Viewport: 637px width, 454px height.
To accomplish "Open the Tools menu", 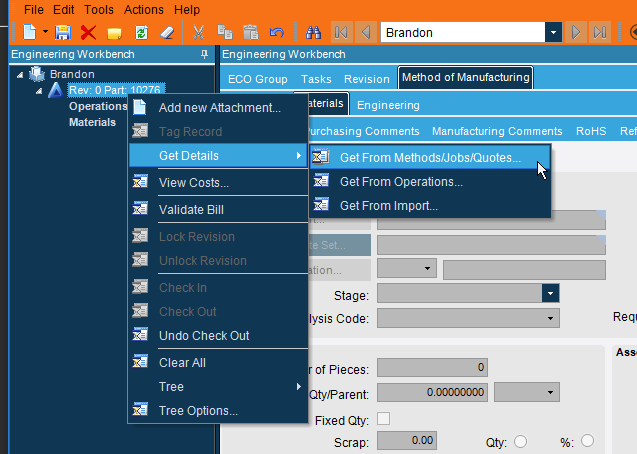I will click(x=99, y=9).
